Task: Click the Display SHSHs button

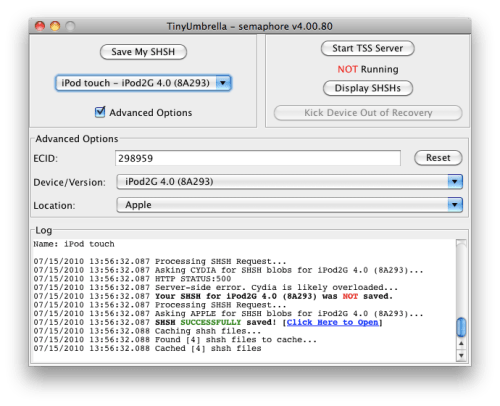Action: (368, 88)
